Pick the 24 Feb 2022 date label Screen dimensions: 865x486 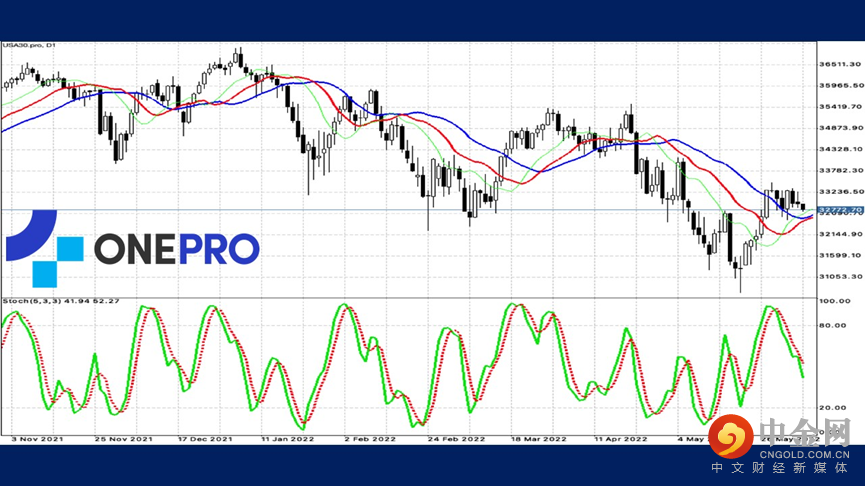click(x=456, y=439)
